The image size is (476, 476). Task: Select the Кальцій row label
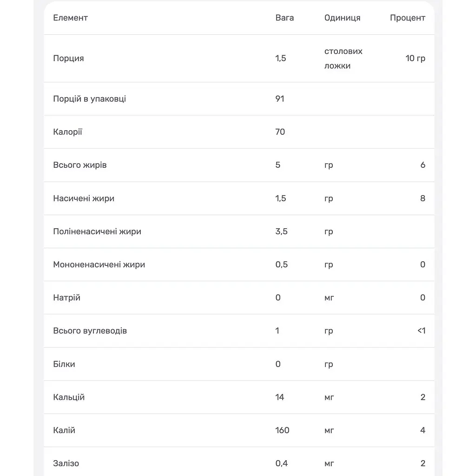pos(69,397)
